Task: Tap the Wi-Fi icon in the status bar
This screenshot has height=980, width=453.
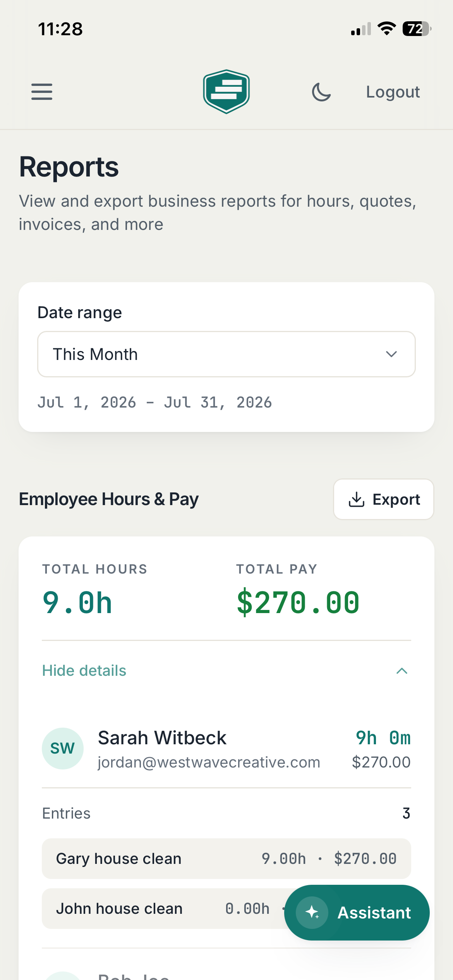Action: click(386, 29)
